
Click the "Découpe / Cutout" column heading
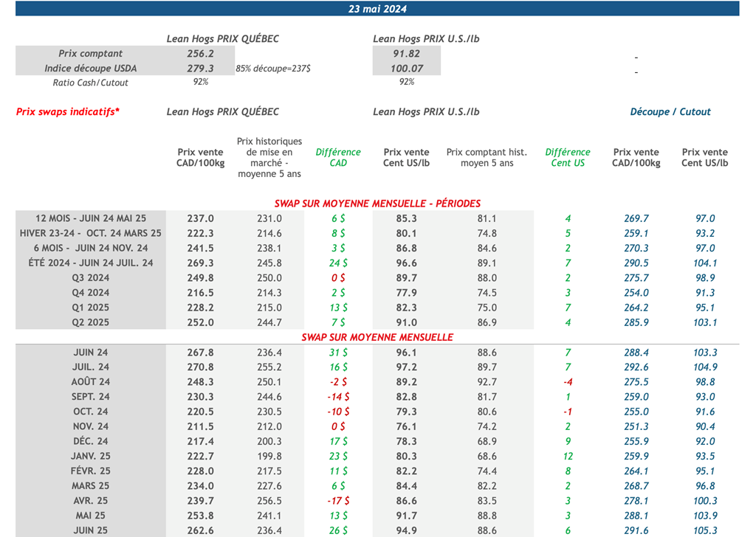coord(670,112)
